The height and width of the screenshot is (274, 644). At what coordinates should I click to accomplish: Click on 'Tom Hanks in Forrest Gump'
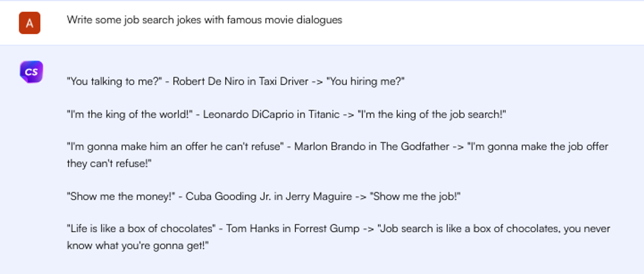(292, 229)
